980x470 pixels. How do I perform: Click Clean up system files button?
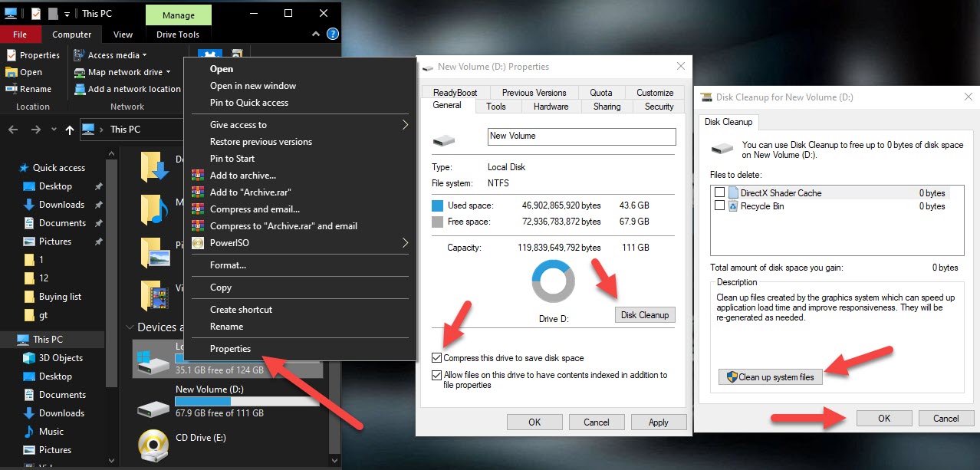pyautogui.click(x=770, y=377)
